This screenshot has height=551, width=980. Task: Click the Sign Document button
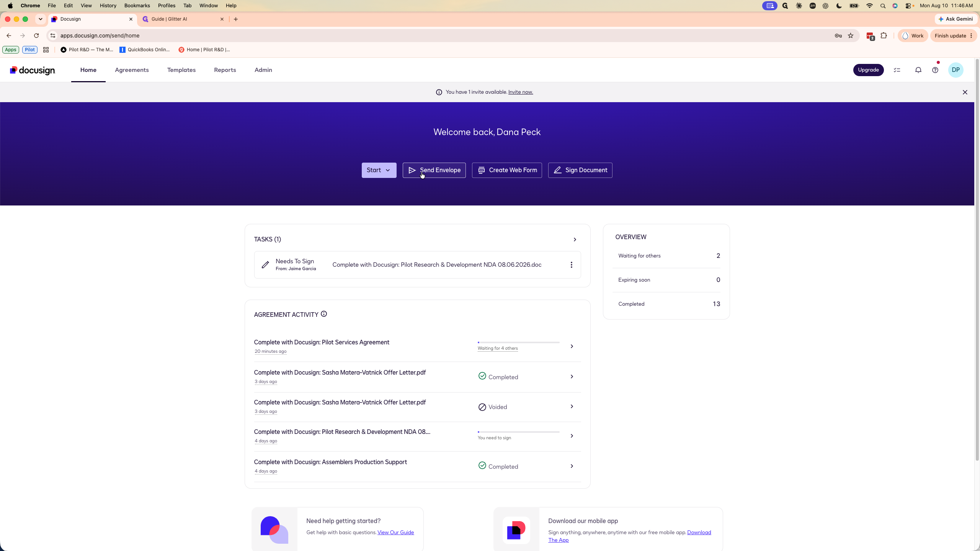(580, 170)
